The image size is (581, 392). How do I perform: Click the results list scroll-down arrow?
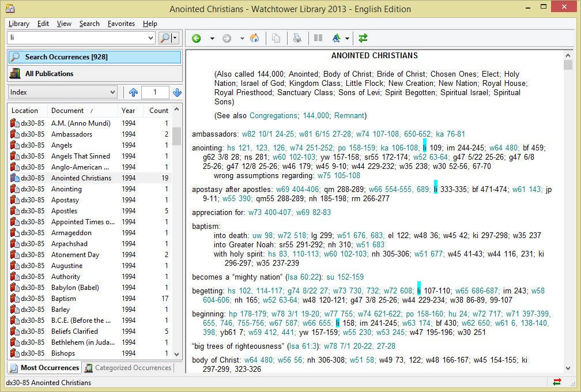pyautogui.click(x=177, y=354)
